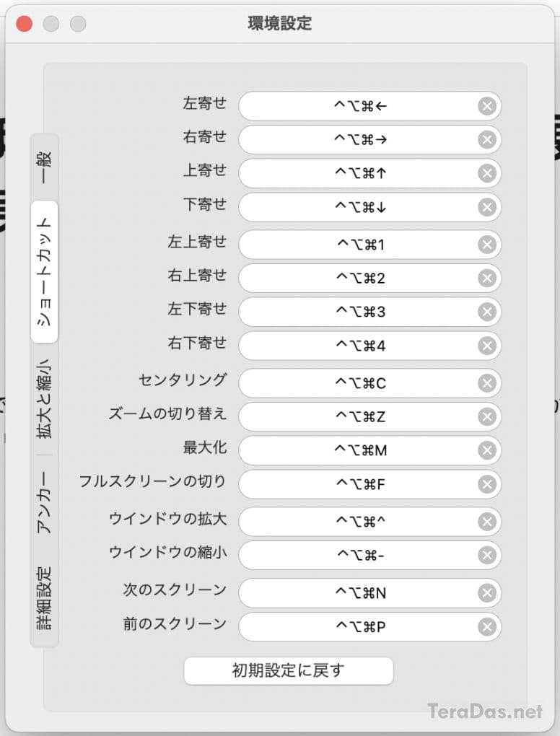560x736 pixels.
Task: Clear the 右寄せ shortcut with its X icon
Action: pos(487,140)
